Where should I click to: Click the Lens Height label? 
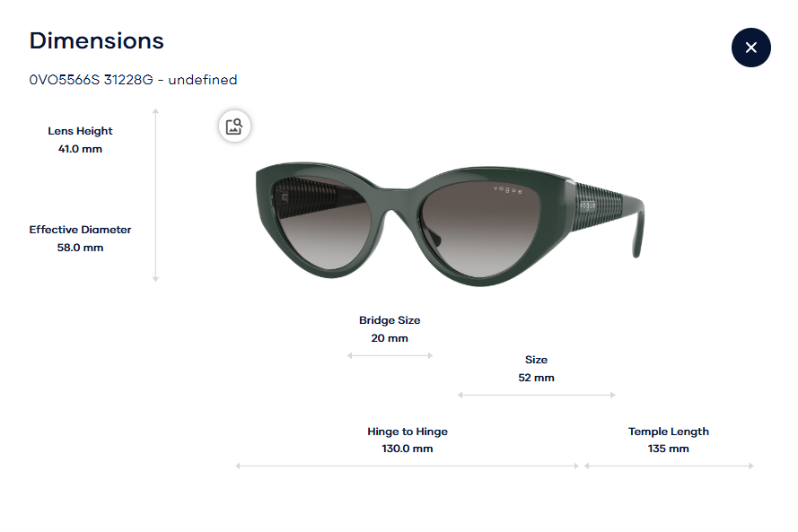click(80, 131)
